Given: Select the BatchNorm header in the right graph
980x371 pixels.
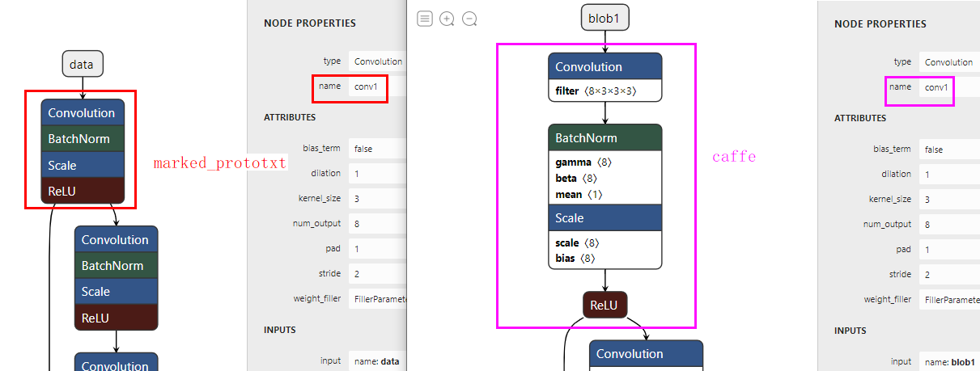Looking at the screenshot, I should pyautogui.click(x=605, y=137).
